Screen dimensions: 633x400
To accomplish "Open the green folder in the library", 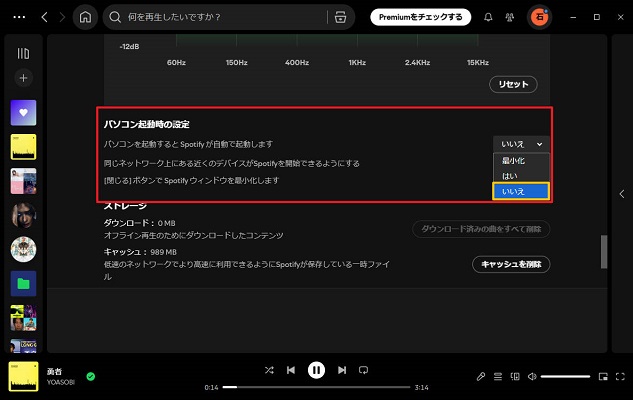I will pos(23,283).
